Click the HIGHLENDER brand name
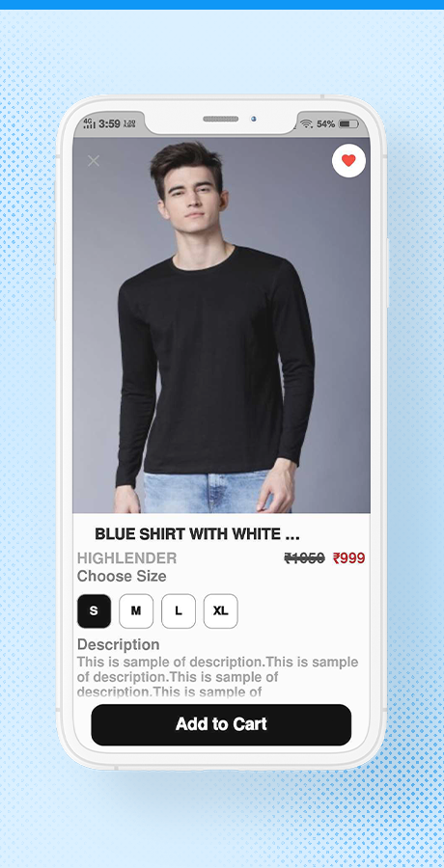444x868 pixels. [x=127, y=558]
